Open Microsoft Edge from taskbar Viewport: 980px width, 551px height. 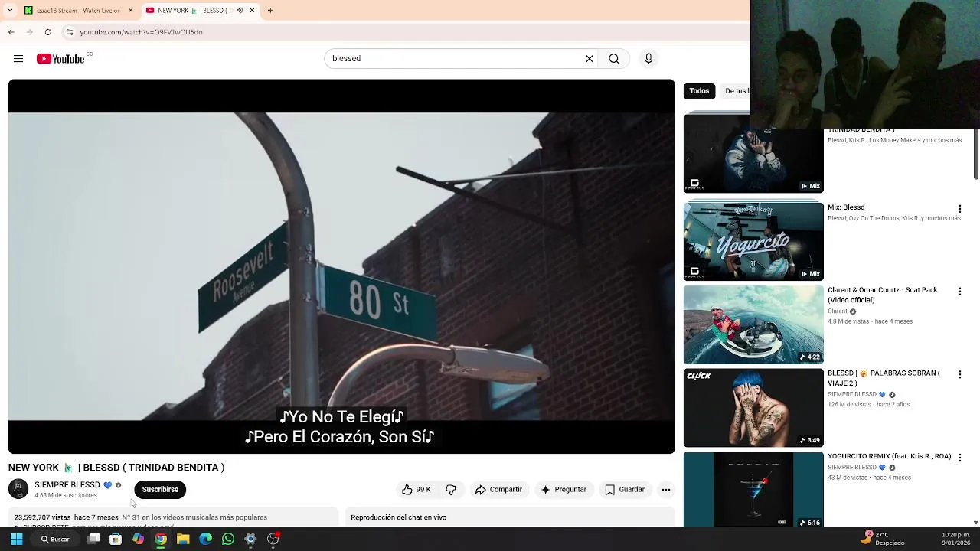(x=205, y=540)
